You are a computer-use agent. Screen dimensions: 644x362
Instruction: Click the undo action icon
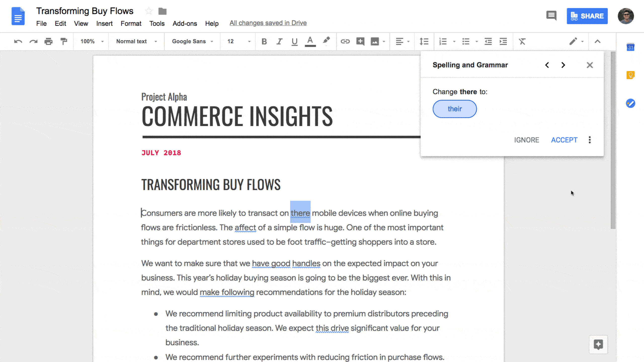coord(18,41)
